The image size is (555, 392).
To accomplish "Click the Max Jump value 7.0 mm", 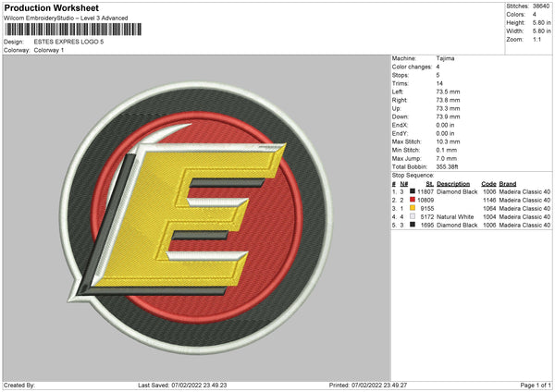I will [x=447, y=158].
